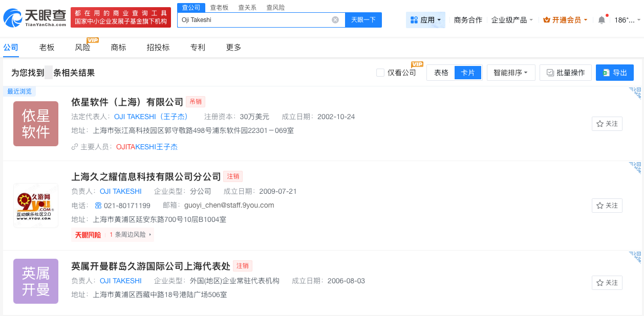Screen dimensions: 644x316
Task: Select the 查老板 search tab
Action: pyautogui.click(x=219, y=7)
